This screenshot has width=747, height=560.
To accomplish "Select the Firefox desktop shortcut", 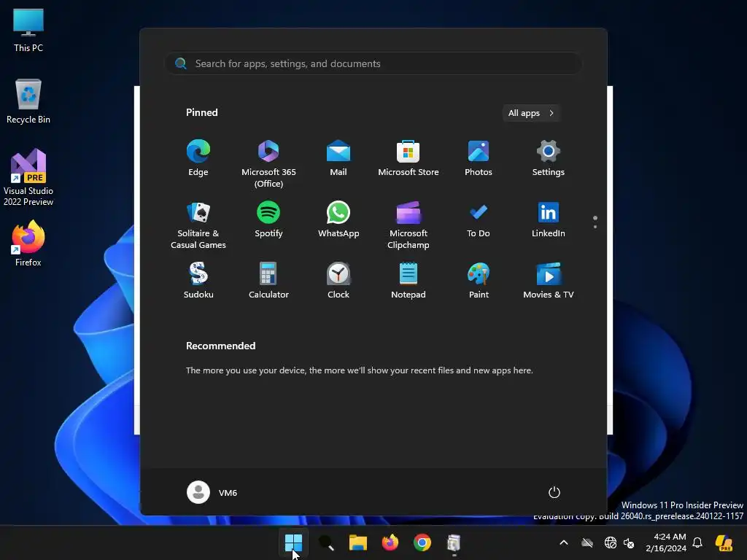I will 28,243.
